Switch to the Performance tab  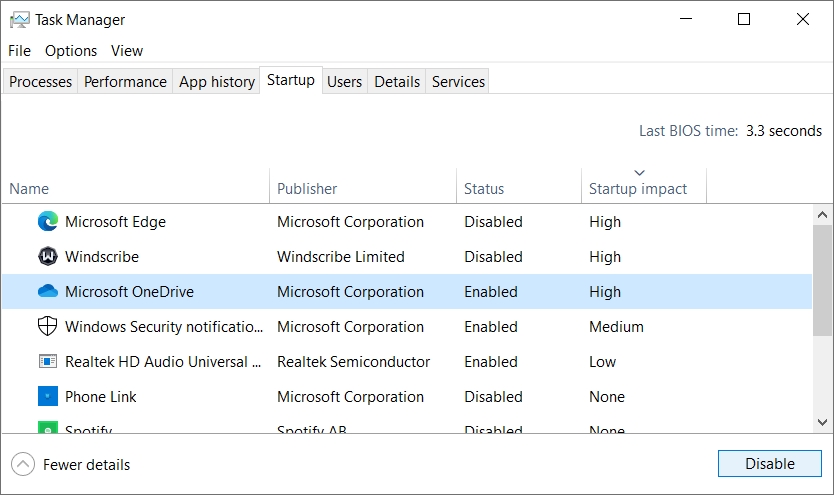click(x=125, y=81)
